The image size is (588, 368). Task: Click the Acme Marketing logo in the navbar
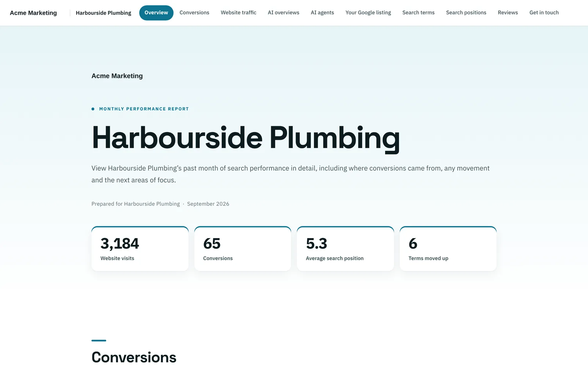pos(33,13)
